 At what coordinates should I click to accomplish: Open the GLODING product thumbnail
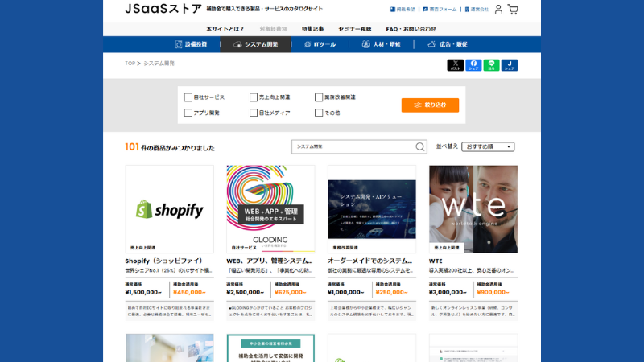pyautogui.click(x=270, y=209)
